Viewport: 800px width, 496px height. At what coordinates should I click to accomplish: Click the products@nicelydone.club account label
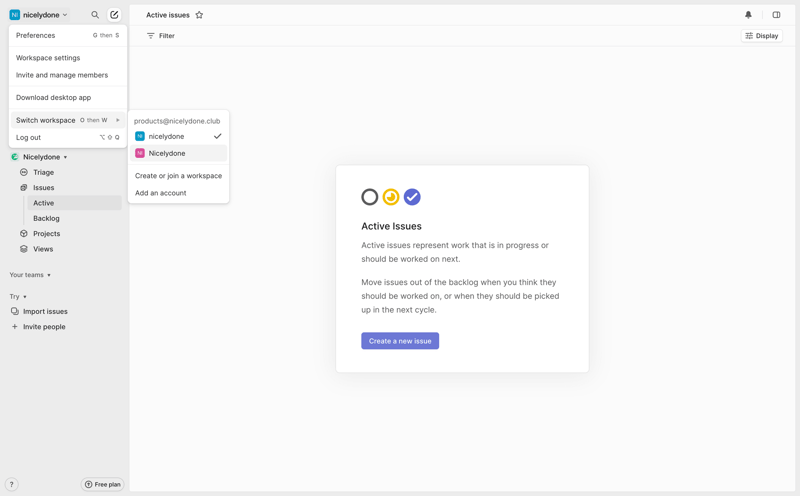[177, 121]
